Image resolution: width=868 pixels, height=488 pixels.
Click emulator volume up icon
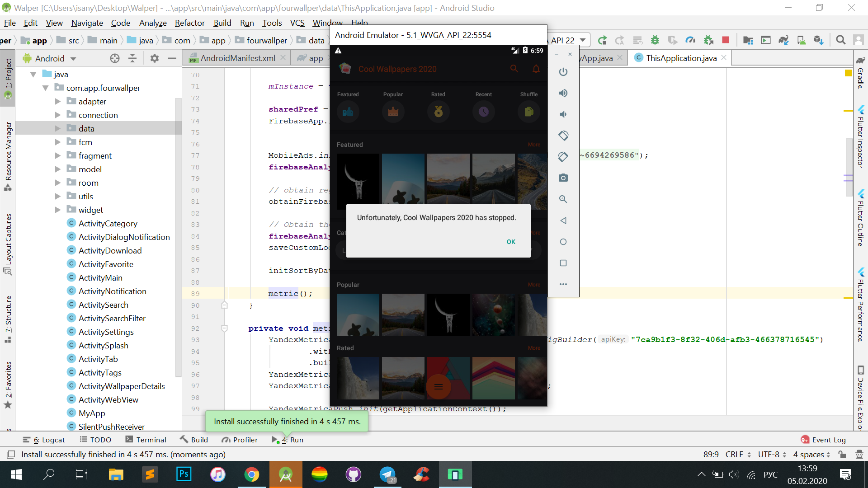coord(563,93)
